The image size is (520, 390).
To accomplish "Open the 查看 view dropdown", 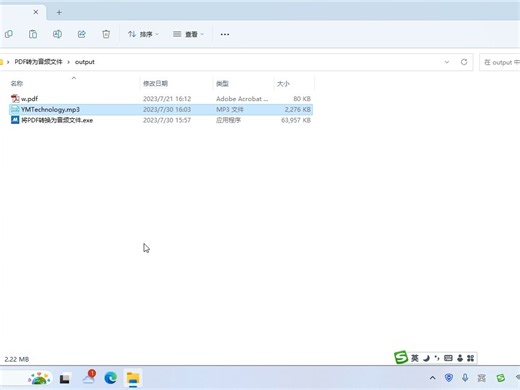I will pos(188,34).
